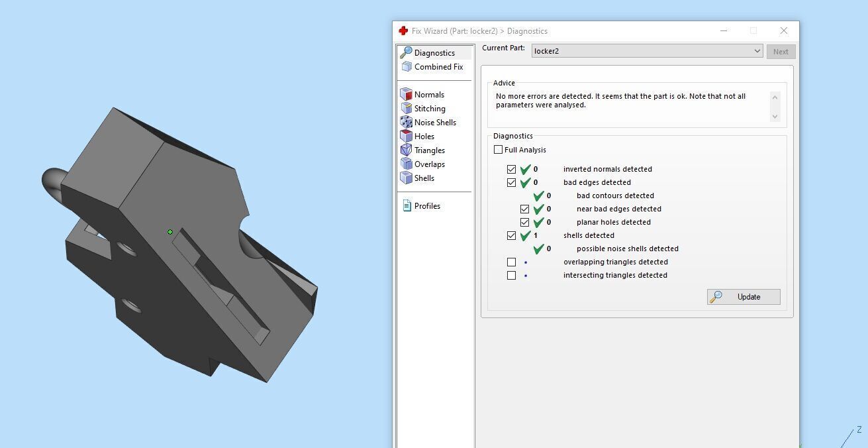Enable intersecting triangles detected checkbox
The image size is (868, 448).
click(511, 275)
